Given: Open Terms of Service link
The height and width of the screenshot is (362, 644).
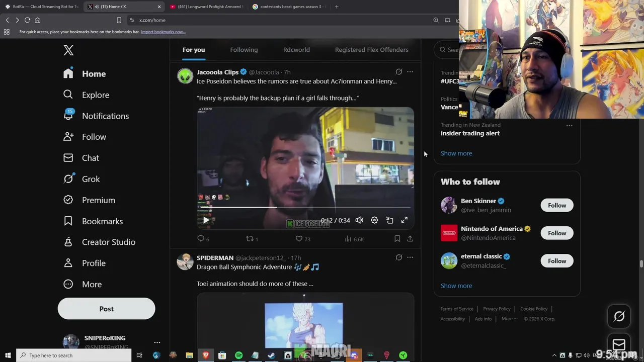Looking at the screenshot, I should (457, 309).
